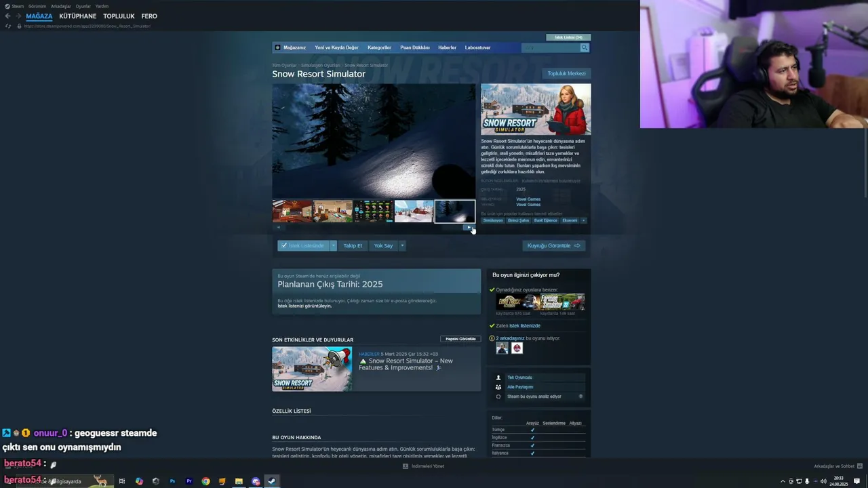868x488 pixels.
Task: Open the Mağazanız store menu
Action: (294, 47)
